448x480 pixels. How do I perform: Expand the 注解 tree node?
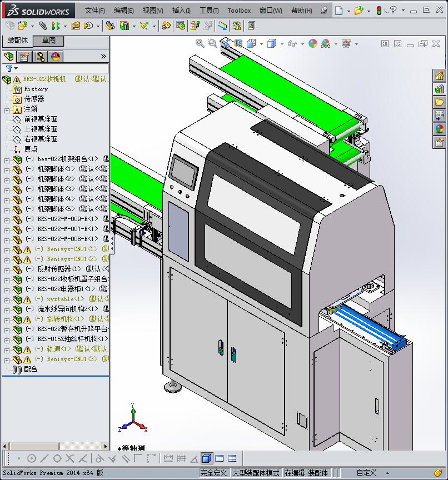[7, 111]
